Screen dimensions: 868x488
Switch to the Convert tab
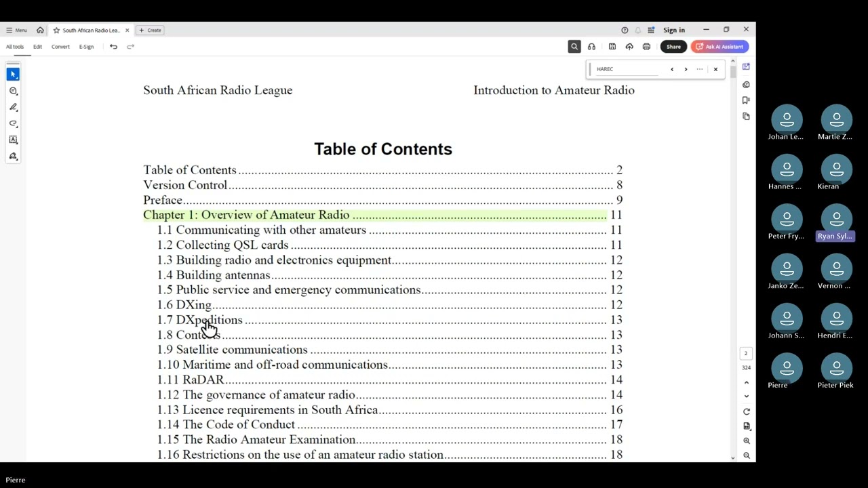[60, 47]
